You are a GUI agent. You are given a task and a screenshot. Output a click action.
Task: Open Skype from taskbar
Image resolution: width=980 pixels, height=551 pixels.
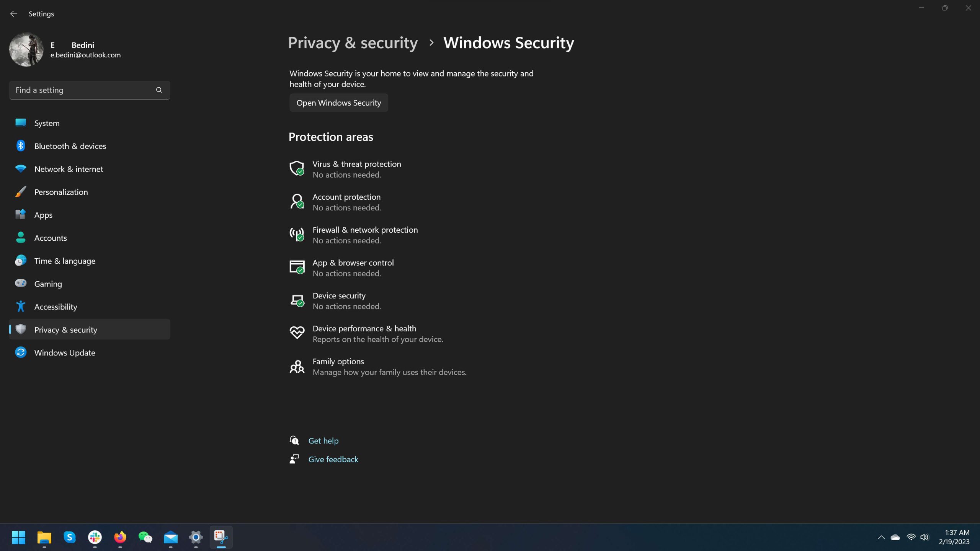[x=69, y=537]
